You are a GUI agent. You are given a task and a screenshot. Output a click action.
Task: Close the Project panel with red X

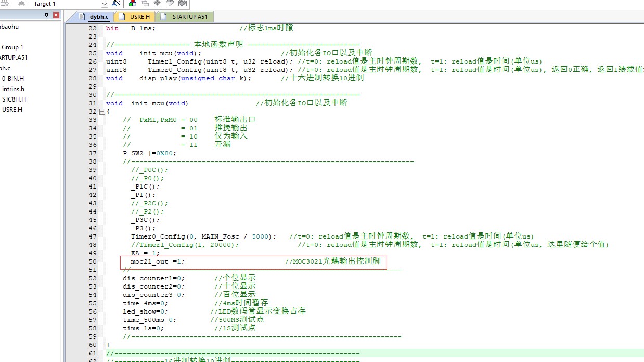[56, 15]
